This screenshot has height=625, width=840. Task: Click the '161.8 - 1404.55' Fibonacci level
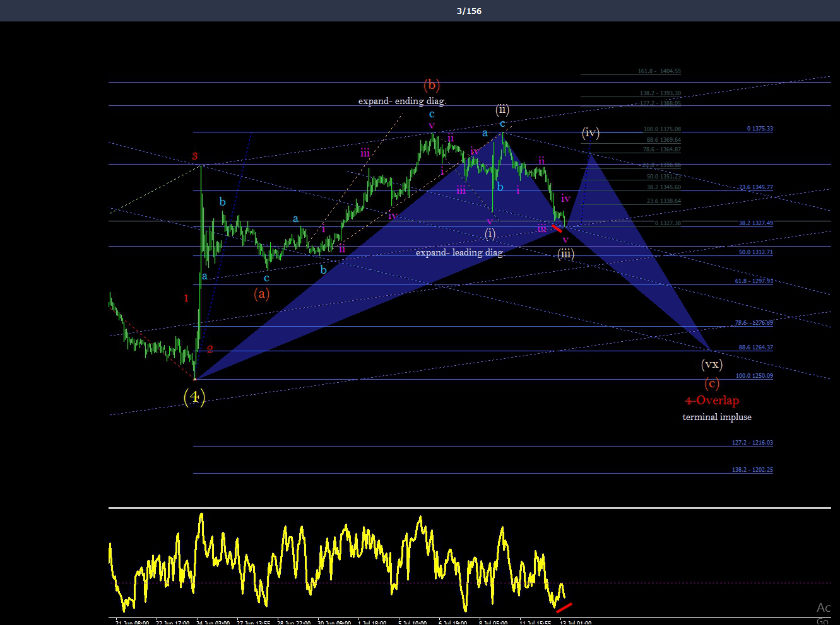point(659,71)
